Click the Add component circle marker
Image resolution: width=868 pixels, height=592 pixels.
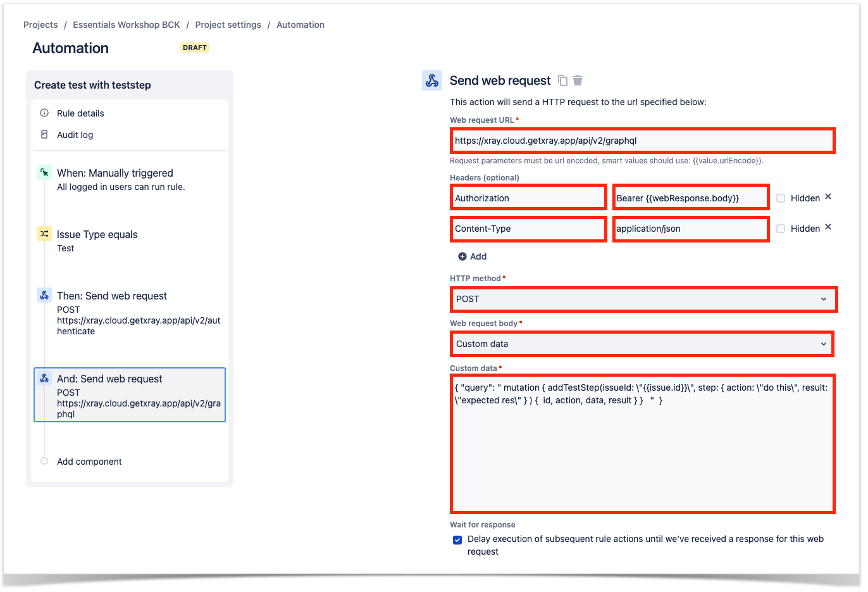click(44, 462)
